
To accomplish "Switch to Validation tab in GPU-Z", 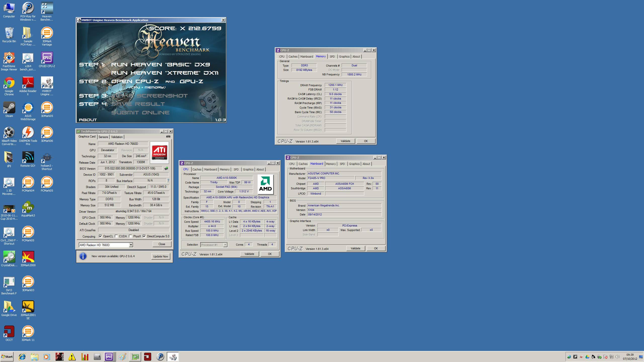I will [x=117, y=137].
